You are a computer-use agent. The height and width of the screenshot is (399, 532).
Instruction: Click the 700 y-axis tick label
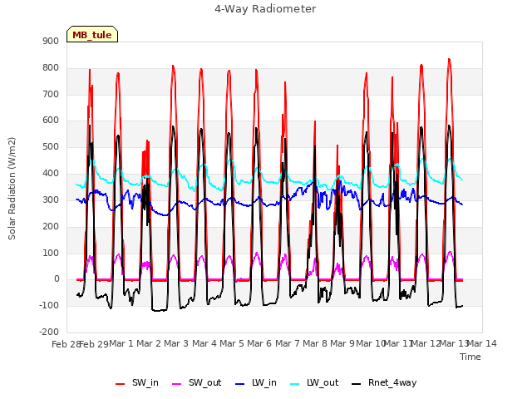click(x=51, y=94)
